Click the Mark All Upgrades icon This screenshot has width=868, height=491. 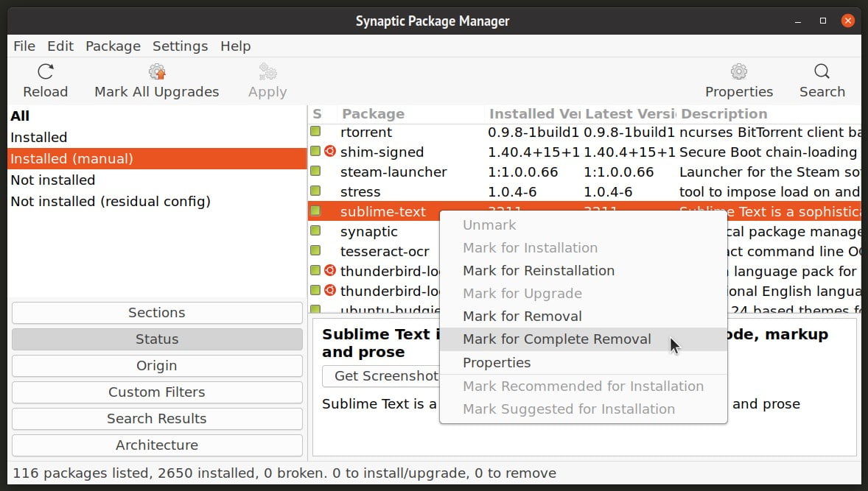(157, 71)
